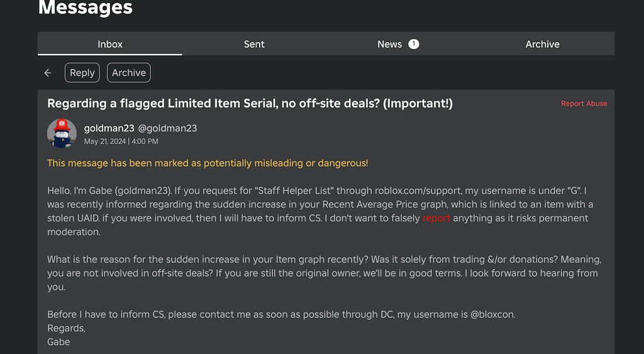644x354 pixels.
Task: Click the message subject about flagged Limited Item
Action: coord(250,104)
